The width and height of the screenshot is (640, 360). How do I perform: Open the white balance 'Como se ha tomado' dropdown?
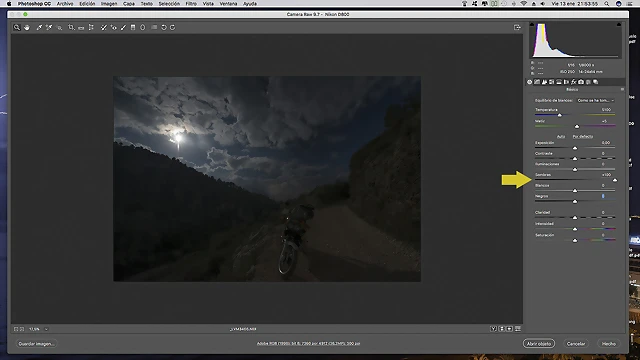click(x=596, y=100)
